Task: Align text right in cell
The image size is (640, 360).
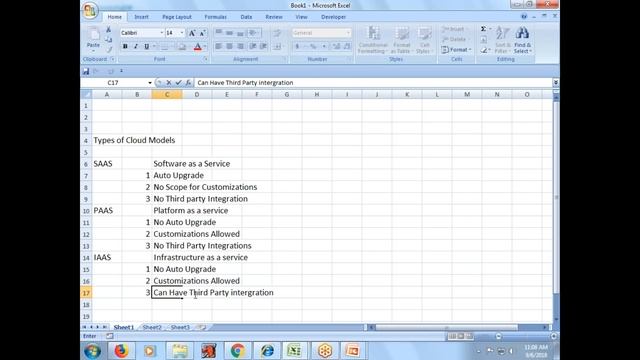Action: pos(240,47)
